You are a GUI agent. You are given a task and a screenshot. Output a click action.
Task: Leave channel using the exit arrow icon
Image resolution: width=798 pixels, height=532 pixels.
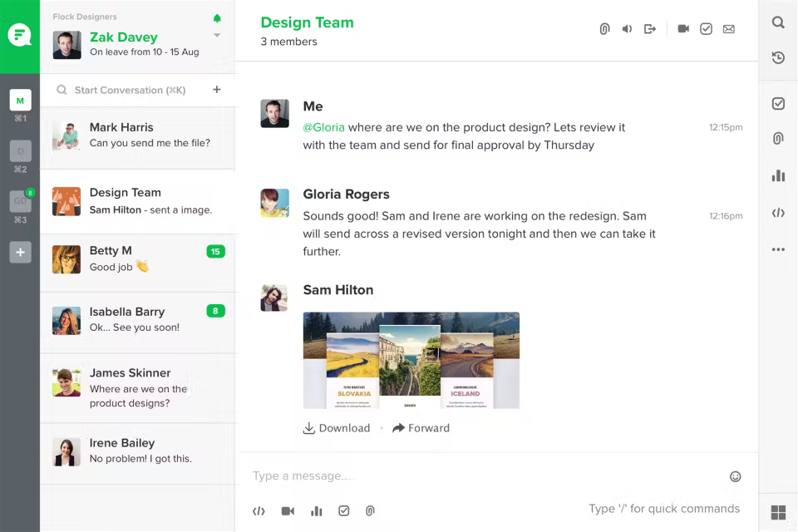pos(650,29)
